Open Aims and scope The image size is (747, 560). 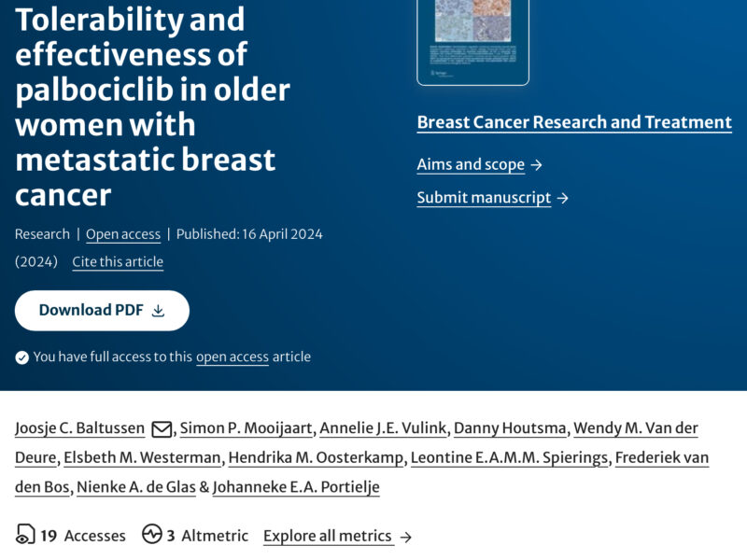click(469, 164)
